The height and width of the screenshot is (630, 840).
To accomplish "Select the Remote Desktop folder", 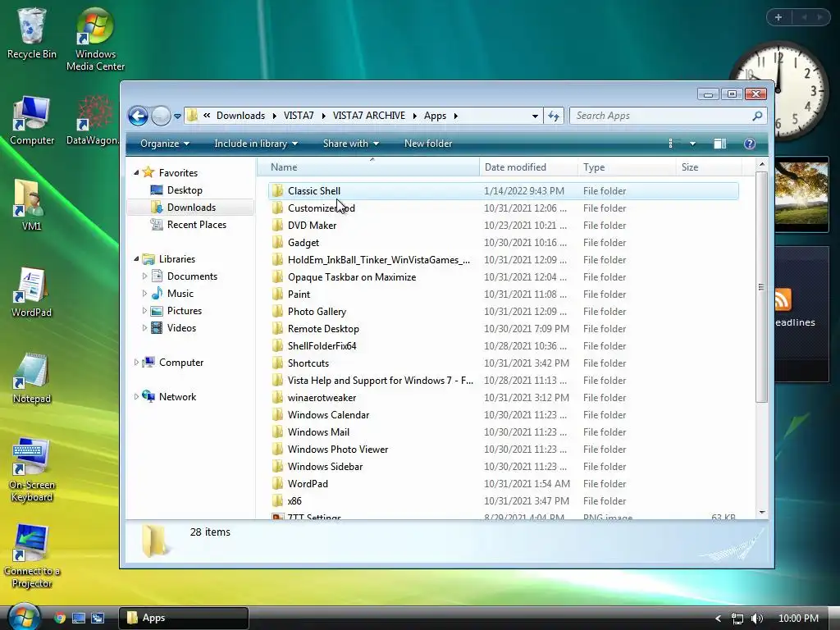I will coord(503,328).
